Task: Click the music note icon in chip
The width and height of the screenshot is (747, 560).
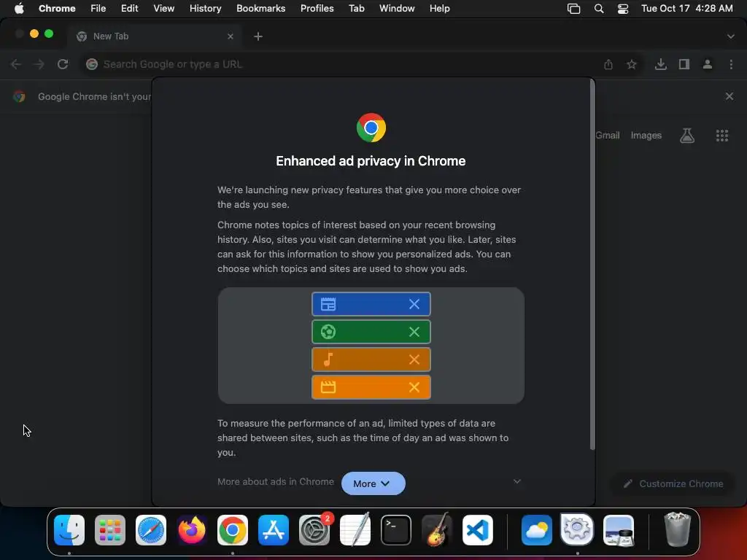Action: pyautogui.click(x=328, y=359)
